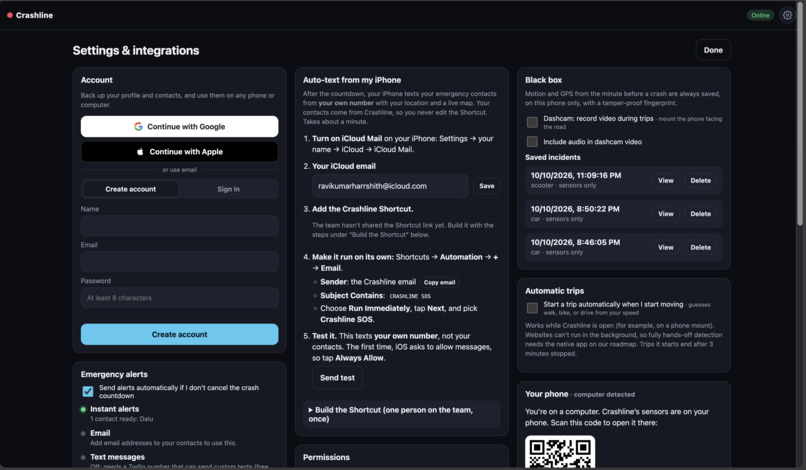Click the Your phone heading
806x470 pixels.
click(x=546, y=394)
